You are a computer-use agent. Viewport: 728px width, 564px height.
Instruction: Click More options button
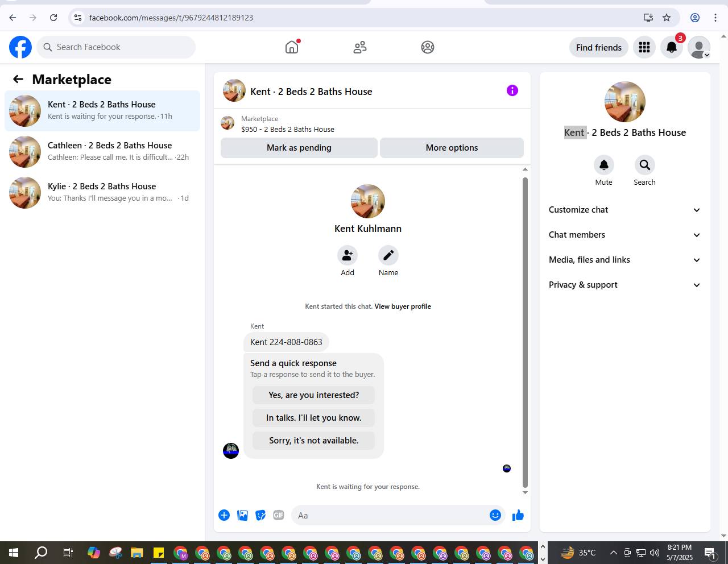click(x=452, y=148)
